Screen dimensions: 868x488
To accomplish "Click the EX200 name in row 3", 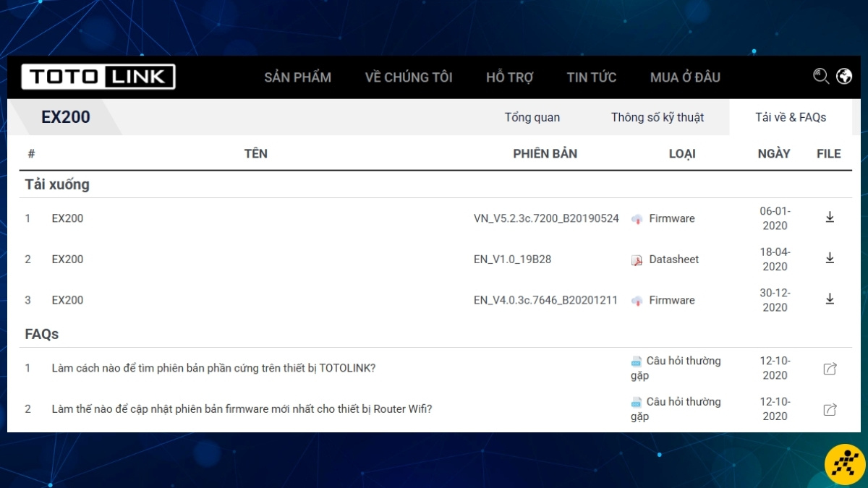I will click(67, 300).
